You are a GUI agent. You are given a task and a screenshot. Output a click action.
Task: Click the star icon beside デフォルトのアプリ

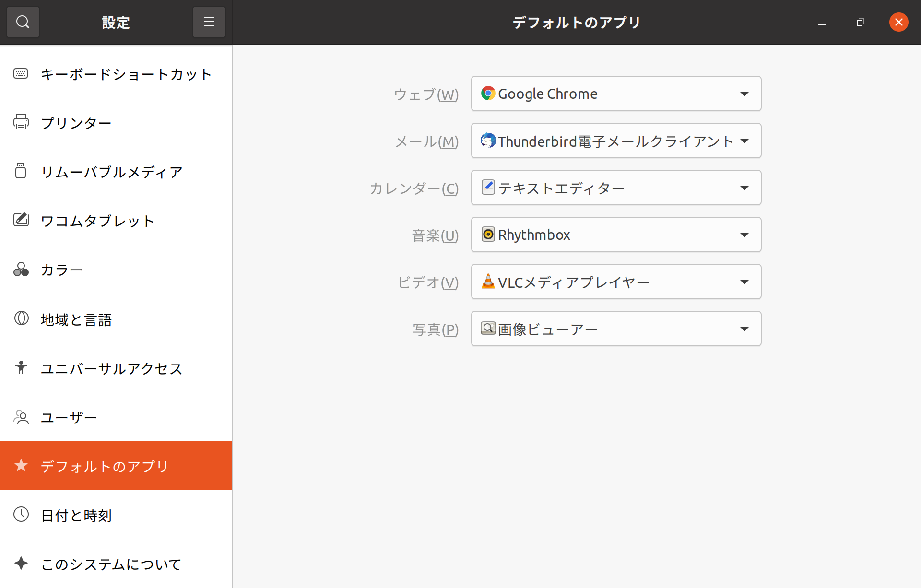pos(21,465)
